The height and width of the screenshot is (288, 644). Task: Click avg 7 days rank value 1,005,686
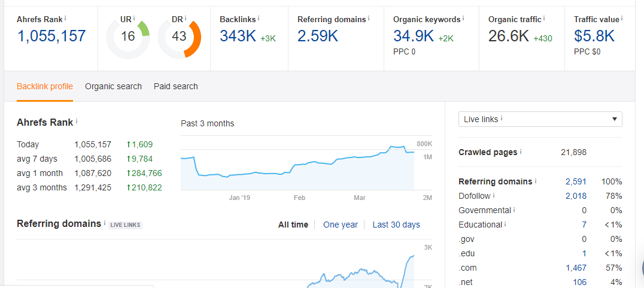[93, 159]
